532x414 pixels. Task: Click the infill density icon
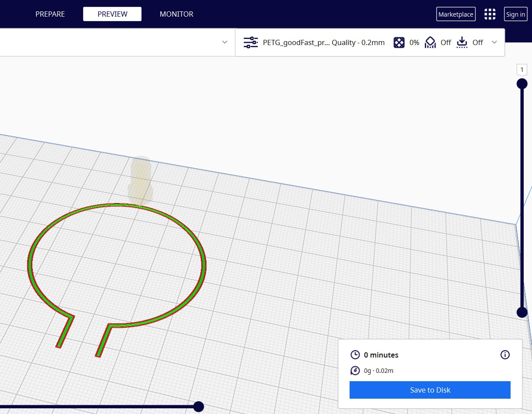(399, 42)
